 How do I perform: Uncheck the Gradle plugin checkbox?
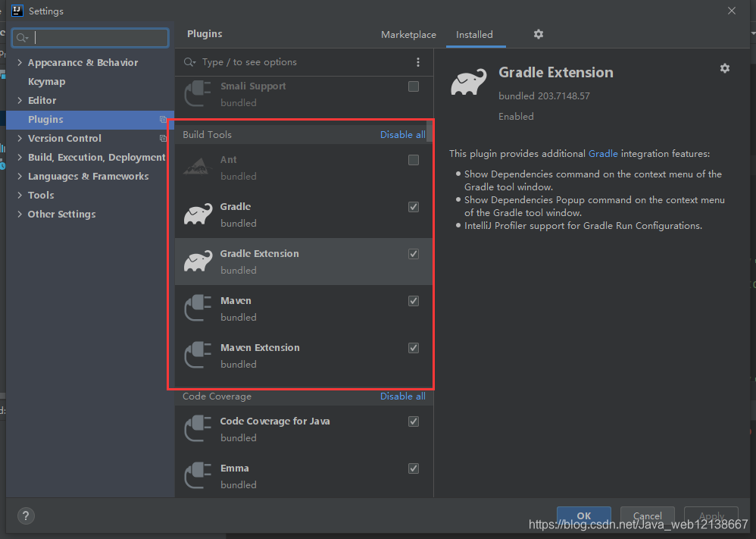pyautogui.click(x=414, y=207)
